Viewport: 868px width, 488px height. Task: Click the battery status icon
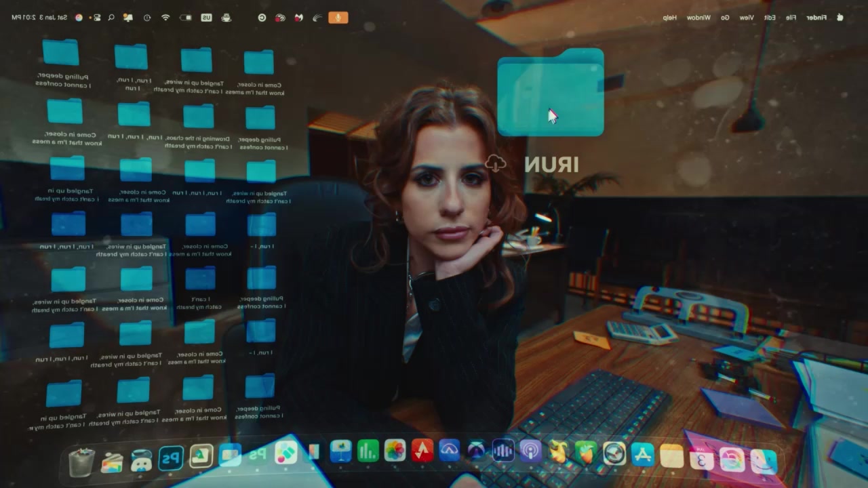click(185, 18)
